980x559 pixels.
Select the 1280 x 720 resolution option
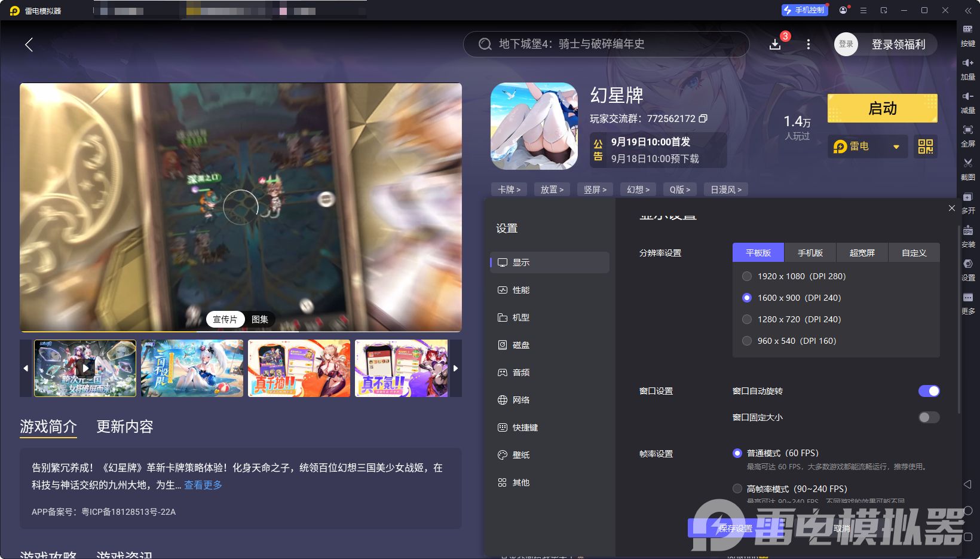coord(747,319)
